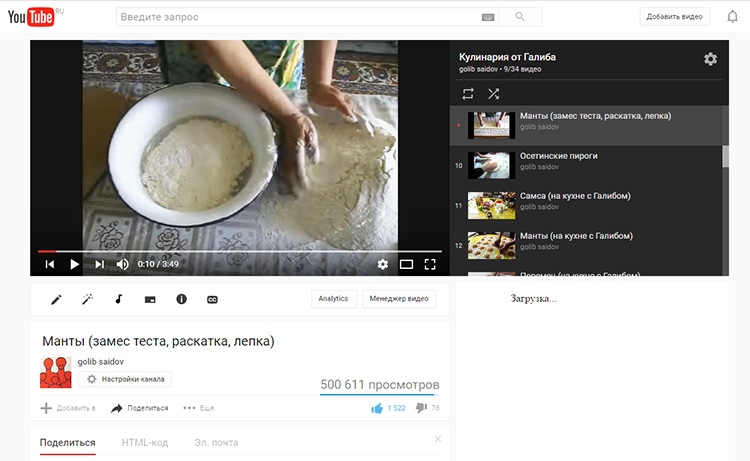The width and height of the screenshot is (750, 461).
Task: Open video info editor pencil icon
Action: coord(56,299)
